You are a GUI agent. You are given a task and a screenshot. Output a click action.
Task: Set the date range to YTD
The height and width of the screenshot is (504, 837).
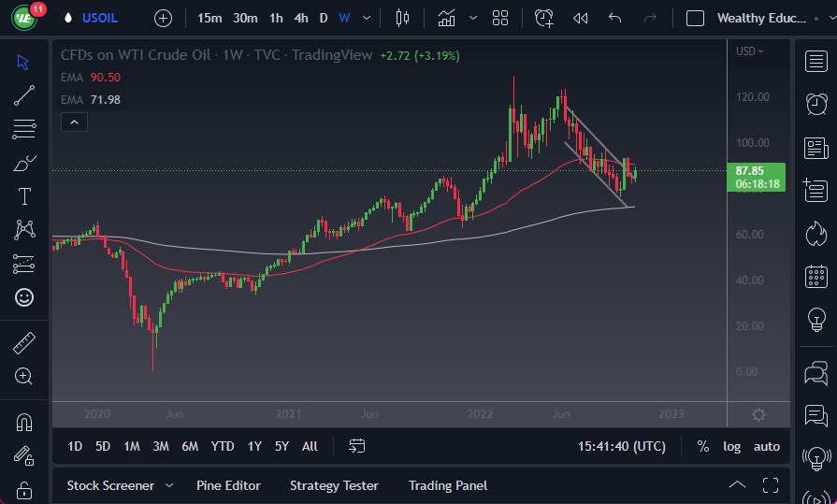pos(223,446)
